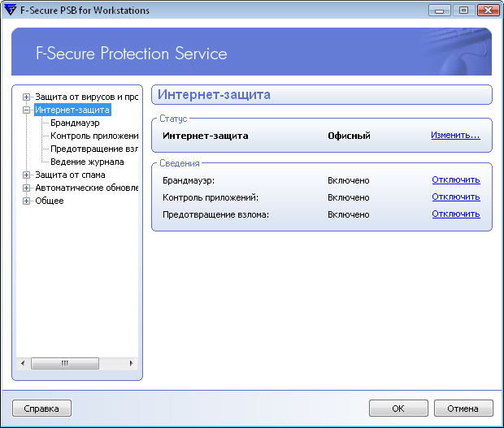Click the Контроль приложений: label in Сведения
This screenshot has width=504, height=428.
click(211, 197)
